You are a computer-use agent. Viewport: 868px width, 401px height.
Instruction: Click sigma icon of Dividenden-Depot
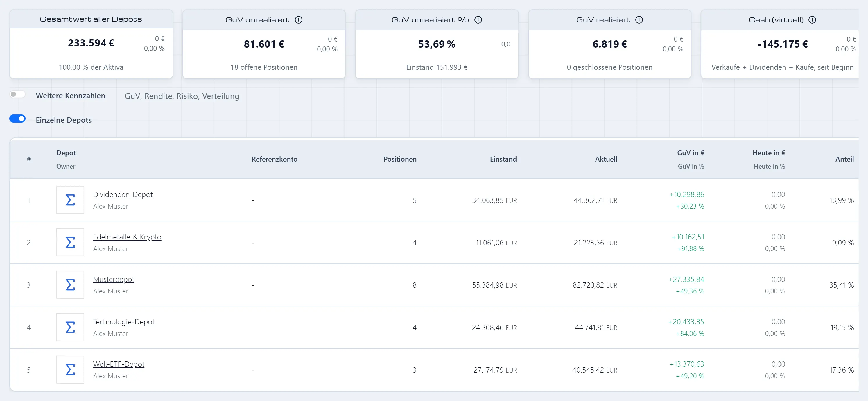[70, 200]
